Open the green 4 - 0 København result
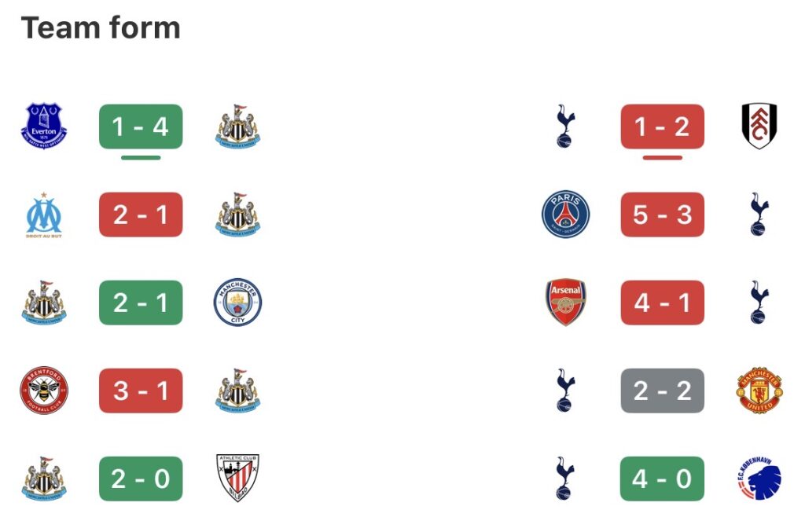Image resolution: width=805 pixels, height=532 pixels. click(662, 479)
